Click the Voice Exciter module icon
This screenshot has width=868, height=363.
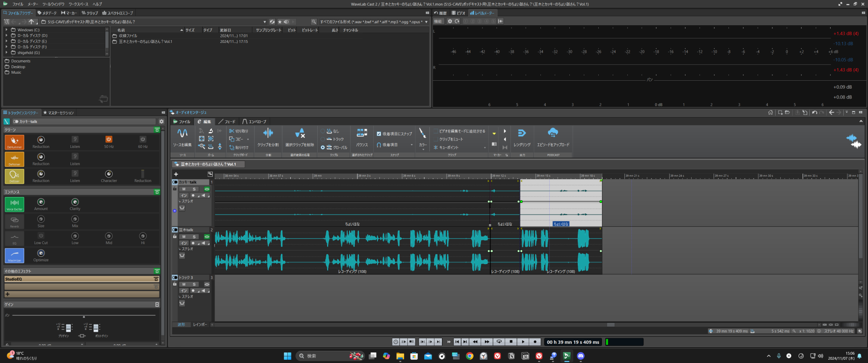[14, 204]
